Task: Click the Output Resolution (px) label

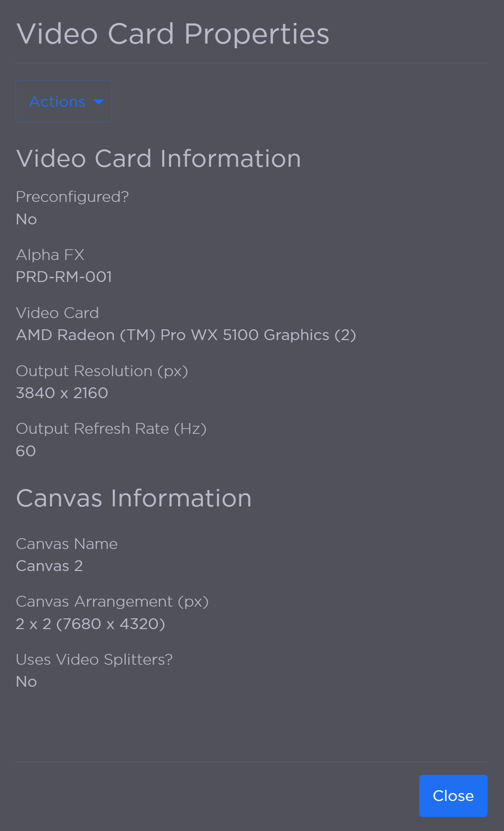Action: click(103, 371)
